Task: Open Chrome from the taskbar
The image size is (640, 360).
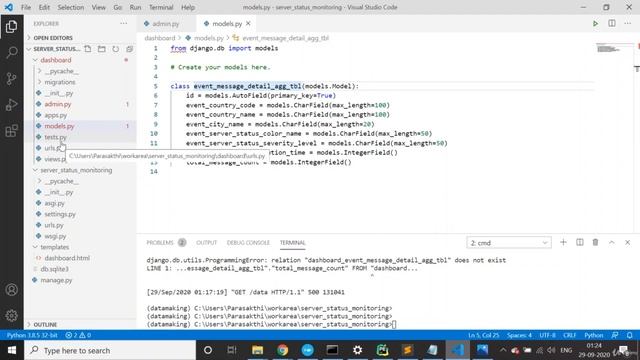Action: coord(282,350)
